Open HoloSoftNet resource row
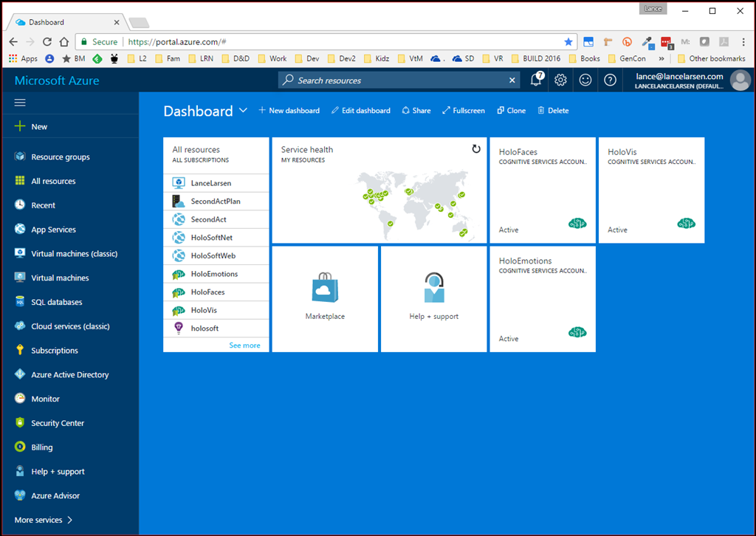 coord(216,237)
